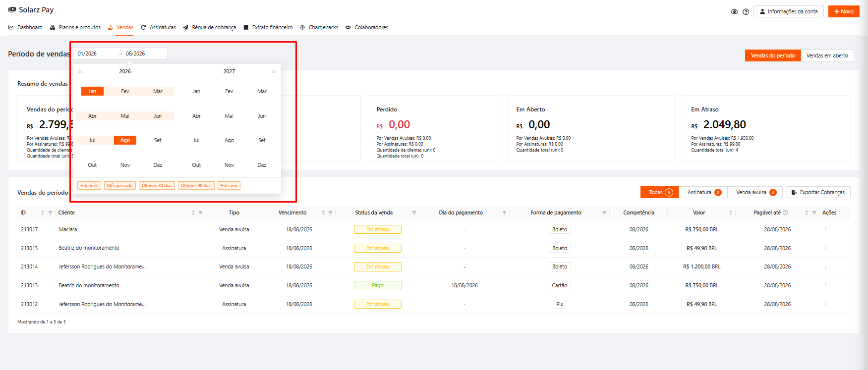868x370 pixels.
Task: Open the Vencimento column filter
Action: tap(330, 212)
